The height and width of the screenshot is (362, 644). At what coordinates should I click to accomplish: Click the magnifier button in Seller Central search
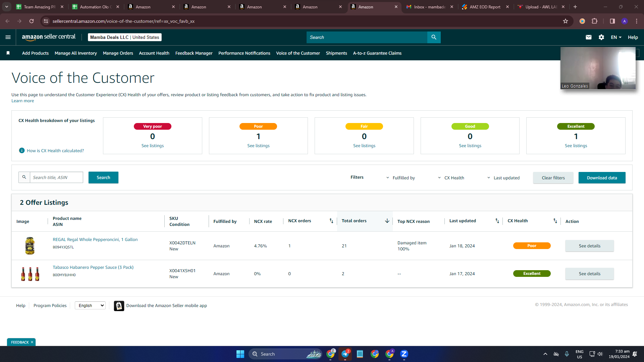coord(434,37)
